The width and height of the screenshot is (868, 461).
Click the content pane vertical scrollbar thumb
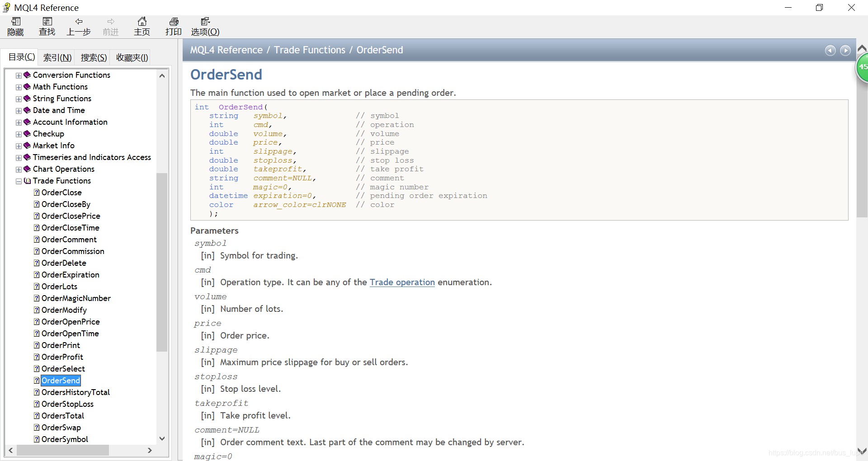pos(862,136)
